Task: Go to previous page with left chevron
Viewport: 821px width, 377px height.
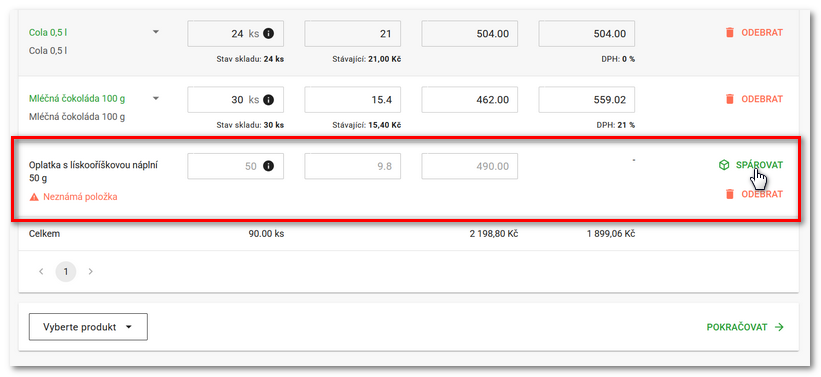Action: pyautogui.click(x=41, y=272)
